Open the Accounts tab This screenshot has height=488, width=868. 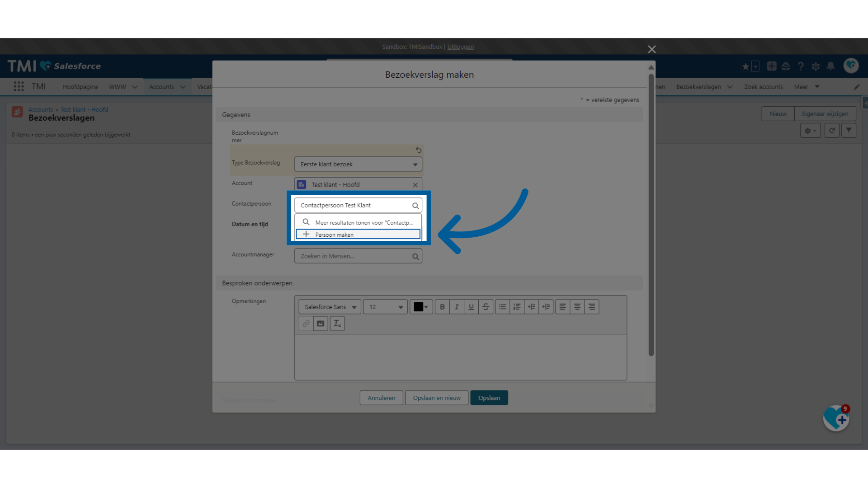pyautogui.click(x=161, y=87)
